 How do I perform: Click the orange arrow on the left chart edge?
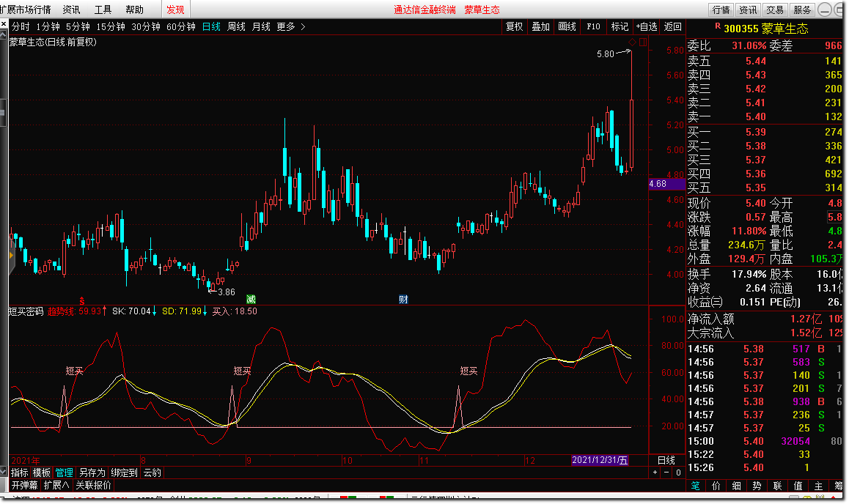(x=11, y=255)
